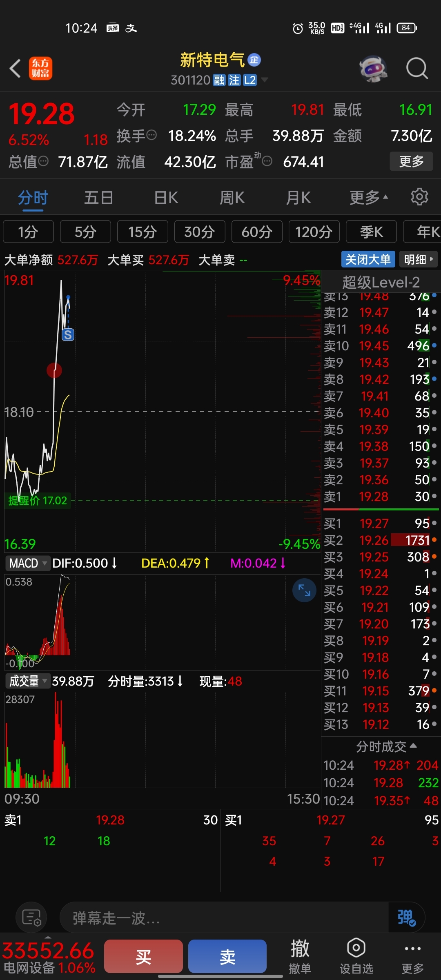This screenshot has width=441, height=980.
Task: Tap the back arrow icon
Action: 15,68
